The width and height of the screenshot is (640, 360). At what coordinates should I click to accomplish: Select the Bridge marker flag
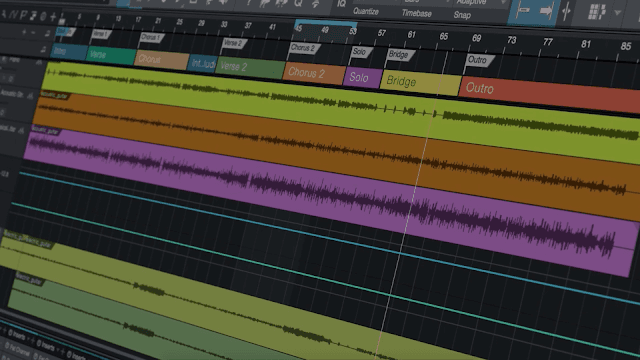[x=399, y=55]
